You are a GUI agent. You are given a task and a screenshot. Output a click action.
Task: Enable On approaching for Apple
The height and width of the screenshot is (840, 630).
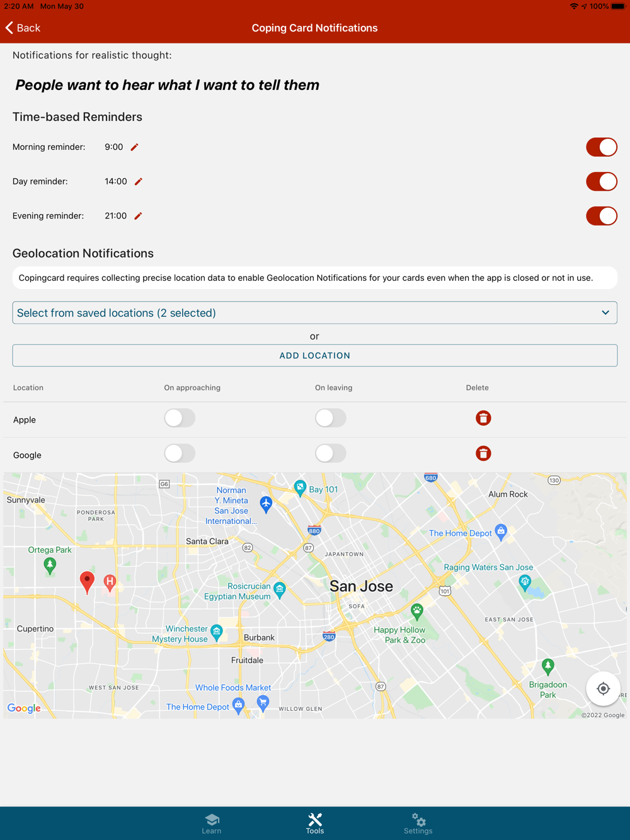tap(180, 418)
